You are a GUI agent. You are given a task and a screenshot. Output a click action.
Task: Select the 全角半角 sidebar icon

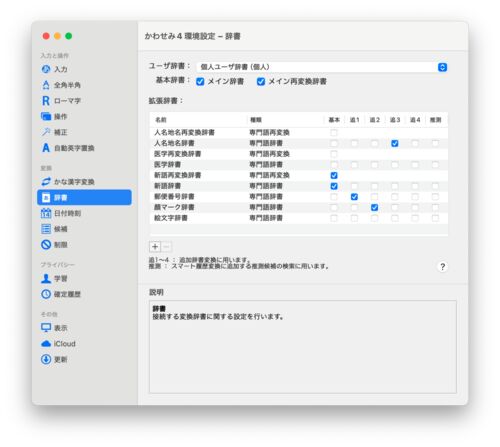coord(46,85)
